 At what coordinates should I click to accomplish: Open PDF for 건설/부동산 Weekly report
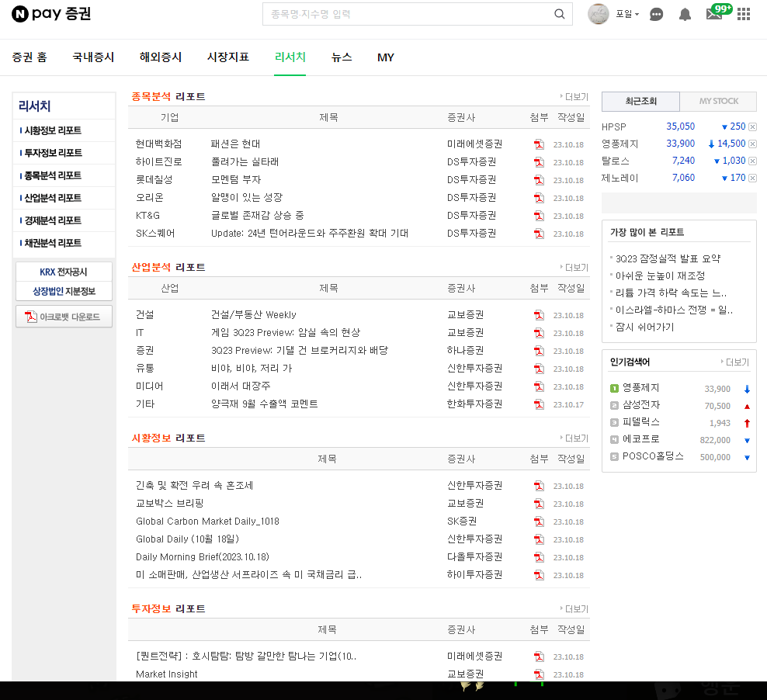coord(539,315)
